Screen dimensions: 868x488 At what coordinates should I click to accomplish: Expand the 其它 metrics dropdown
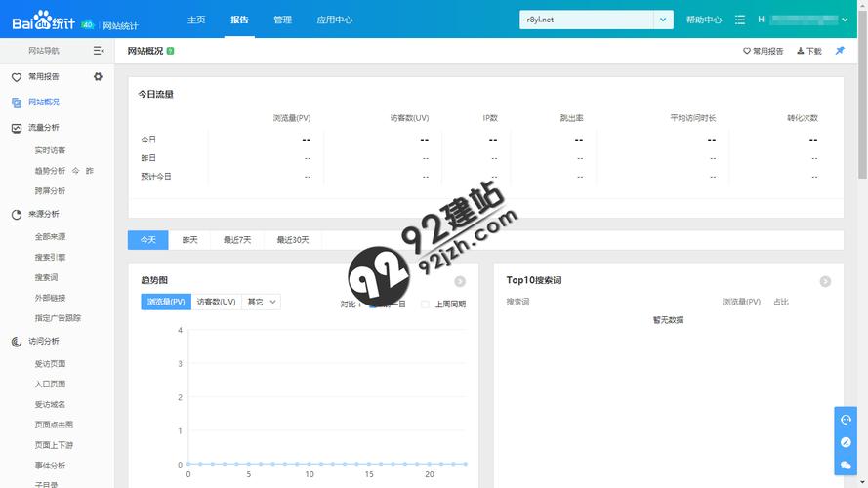click(x=262, y=303)
